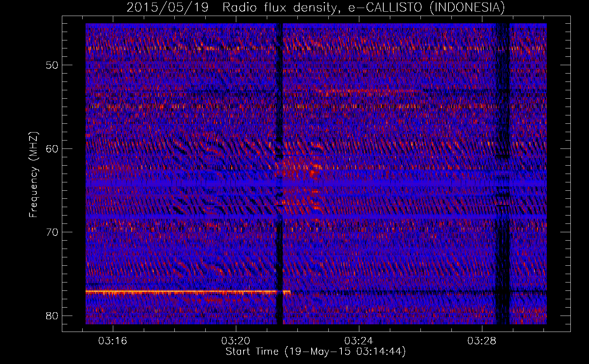Click the '03:24' time tick label
Screen dimensions: 589x364
pos(359,341)
